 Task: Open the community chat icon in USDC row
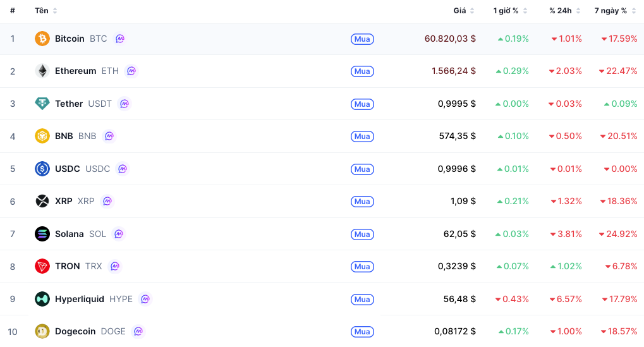pyautogui.click(x=123, y=169)
